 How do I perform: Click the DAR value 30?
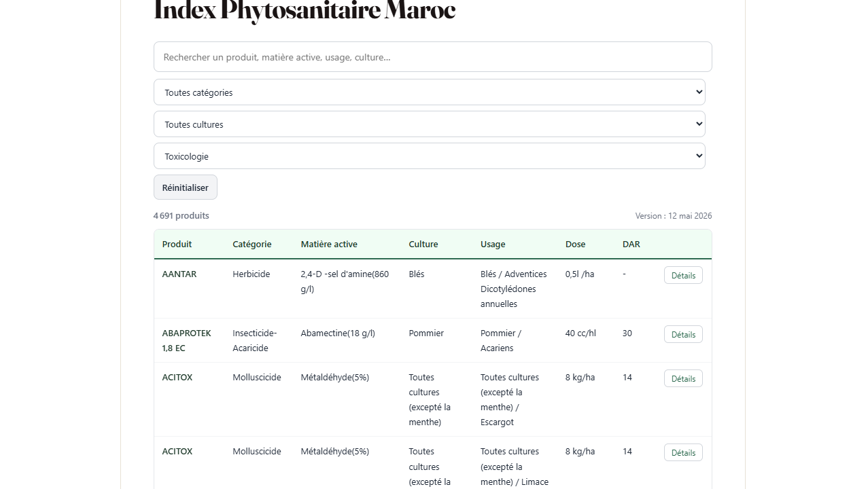click(x=627, y=333)
